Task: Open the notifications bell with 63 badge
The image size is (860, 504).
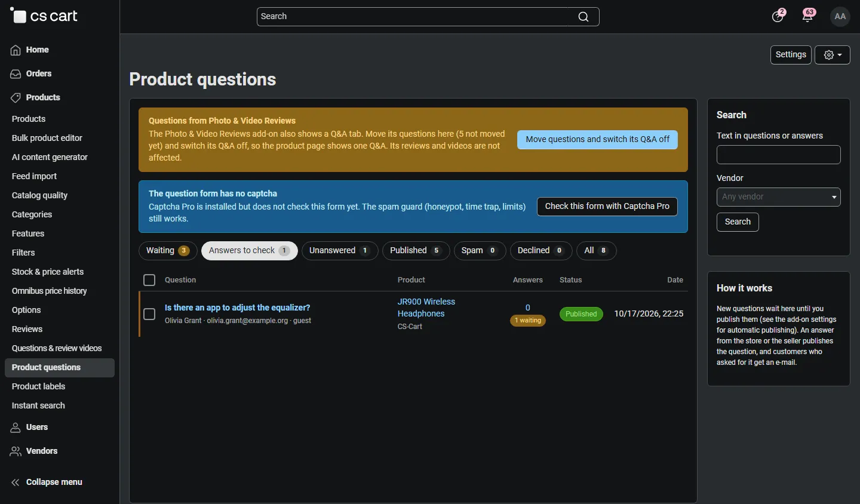Action: (x=808, y=16)
